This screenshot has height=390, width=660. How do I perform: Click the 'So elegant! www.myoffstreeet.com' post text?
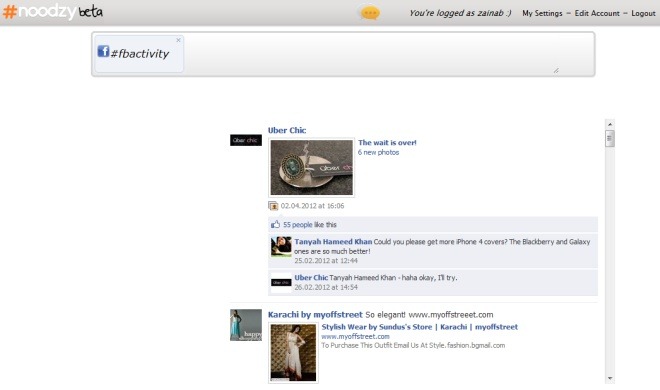point(429,315)
